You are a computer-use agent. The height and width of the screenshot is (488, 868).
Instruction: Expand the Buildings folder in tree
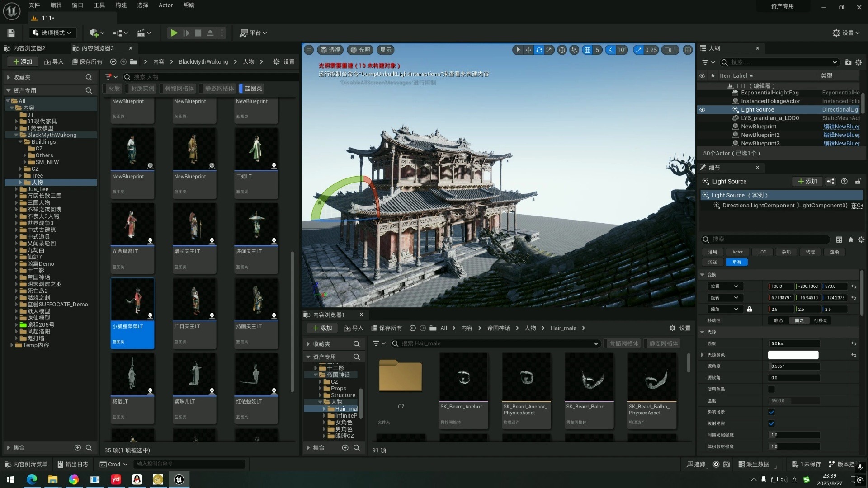(x=20, y=142)
